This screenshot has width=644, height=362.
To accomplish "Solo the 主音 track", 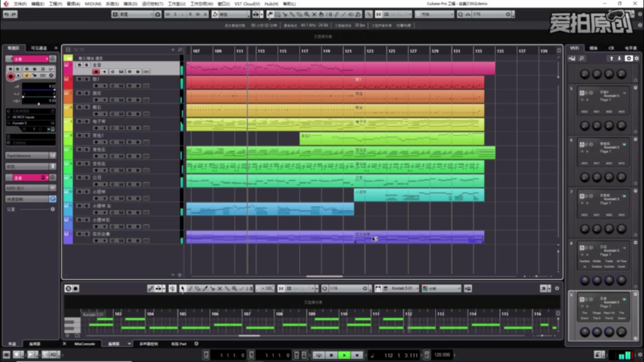I will point(87,65).
